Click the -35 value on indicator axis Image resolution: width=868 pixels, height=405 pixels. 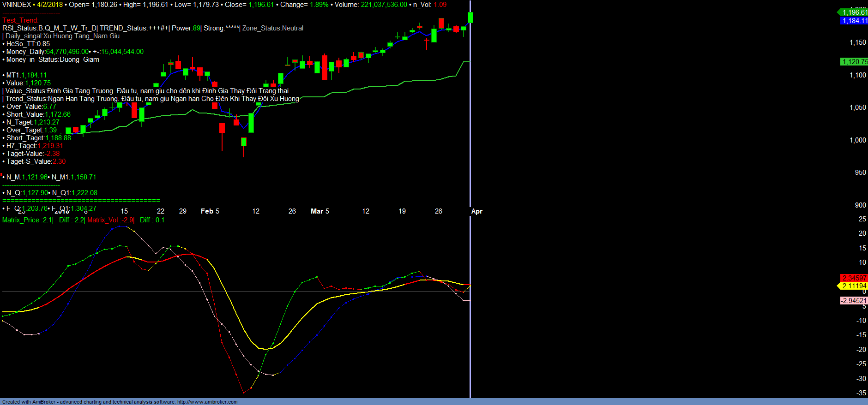[861, 393]
